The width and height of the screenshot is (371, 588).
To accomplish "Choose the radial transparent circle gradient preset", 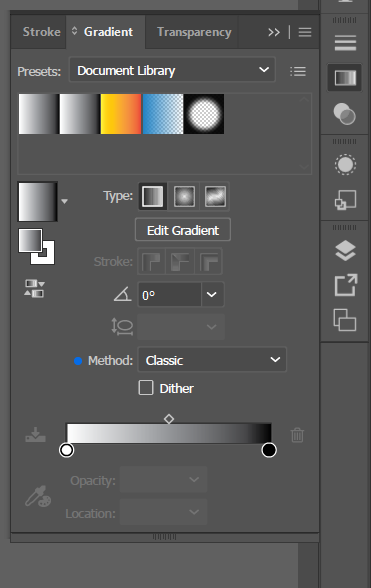I will (204, 114).
